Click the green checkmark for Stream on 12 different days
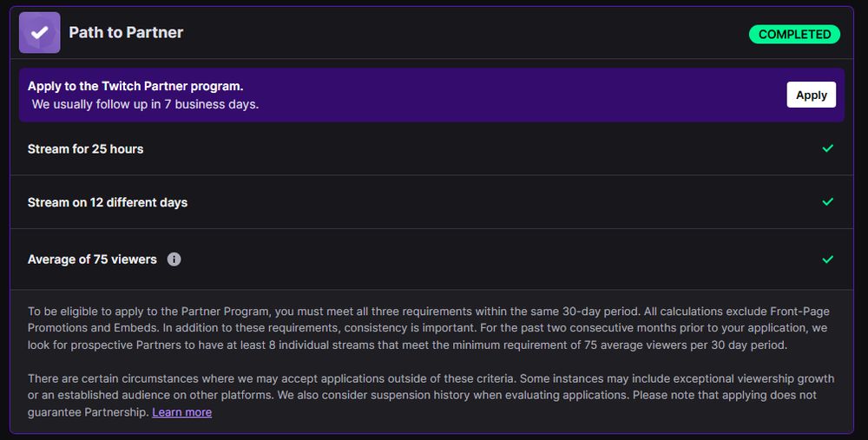868x440 pixels. [827, 202]
